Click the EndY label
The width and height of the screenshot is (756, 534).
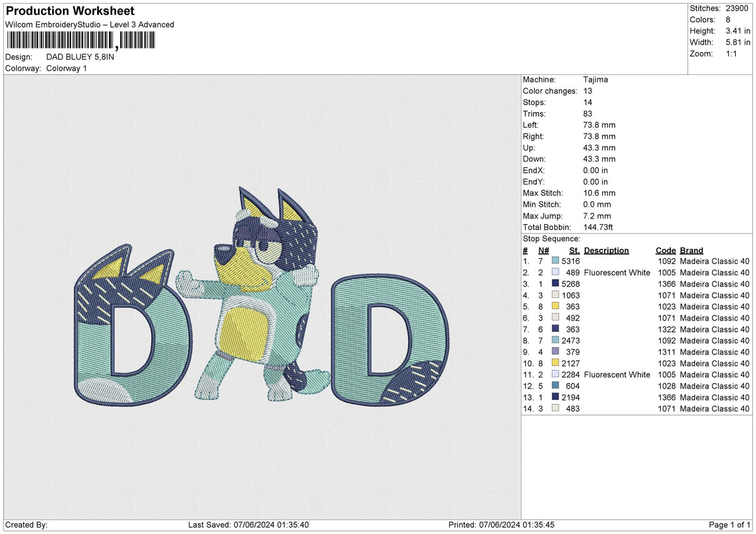(534, 182)
